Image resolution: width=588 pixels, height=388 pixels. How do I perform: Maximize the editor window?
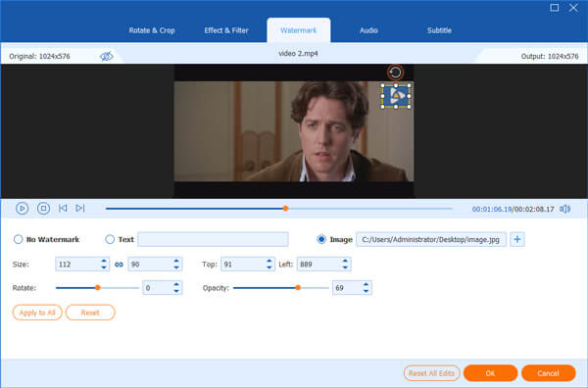(x=555, y=8)
